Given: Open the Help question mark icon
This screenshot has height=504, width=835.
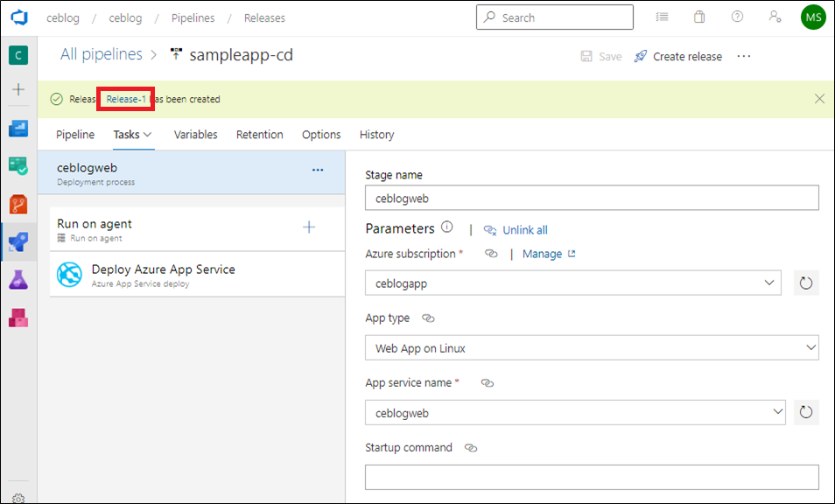Looking at the screenshot, I should tap(737, 17).
